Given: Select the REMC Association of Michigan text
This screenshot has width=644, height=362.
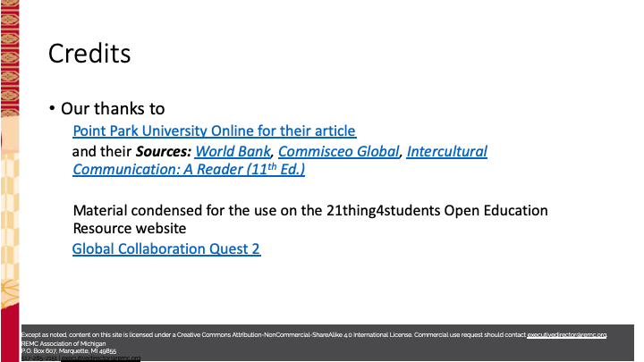Looking at the screenshot, I should pos(63,343).
